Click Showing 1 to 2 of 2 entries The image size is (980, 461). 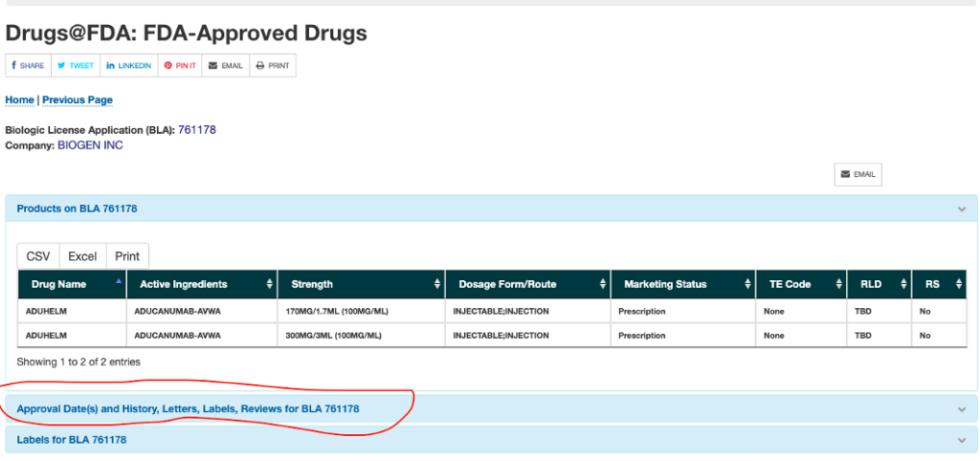[78, 362]
